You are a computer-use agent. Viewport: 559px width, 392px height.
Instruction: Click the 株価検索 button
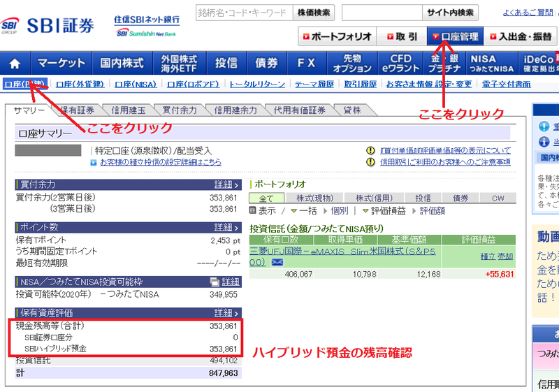click(x=314, y=13)
